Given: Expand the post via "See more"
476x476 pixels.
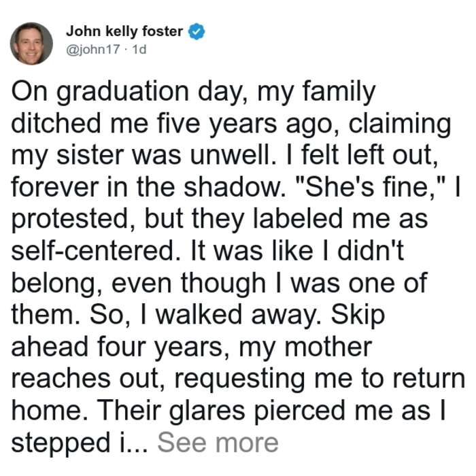Looking at the screenshot, I should click(x=218, y=443).
